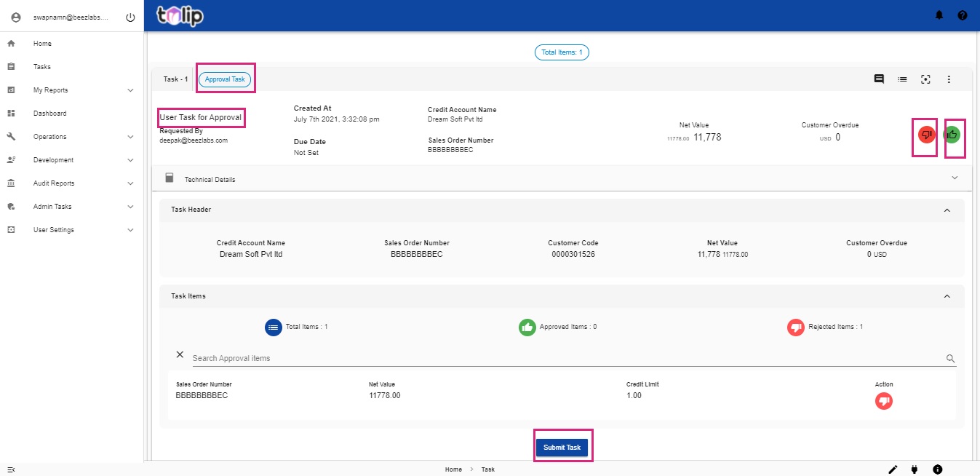Click the Submit Task button
Screen dimensions: 980x476
click(x=562, y=447)
